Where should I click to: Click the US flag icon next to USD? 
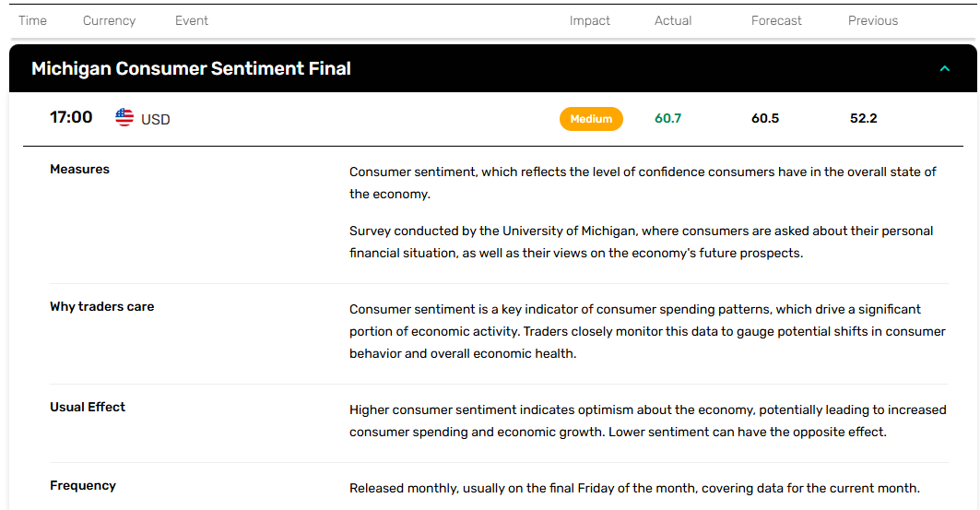click(x=124, y=117)
